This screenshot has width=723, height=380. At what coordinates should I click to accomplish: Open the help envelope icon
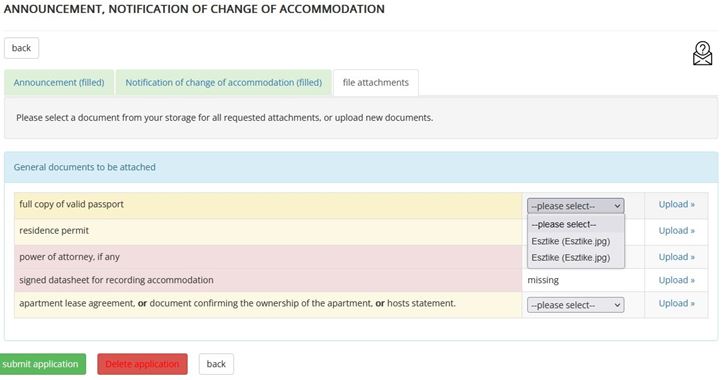702,53
